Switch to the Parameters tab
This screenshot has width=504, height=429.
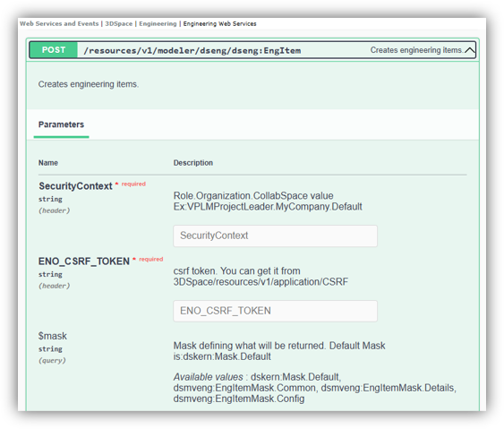61,124
